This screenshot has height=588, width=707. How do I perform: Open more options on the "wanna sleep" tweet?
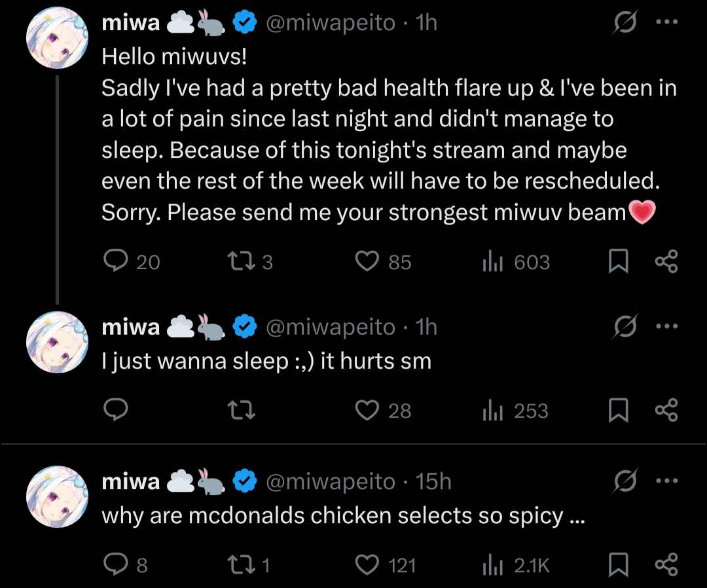pyautogui.click(x=667, y=326)
